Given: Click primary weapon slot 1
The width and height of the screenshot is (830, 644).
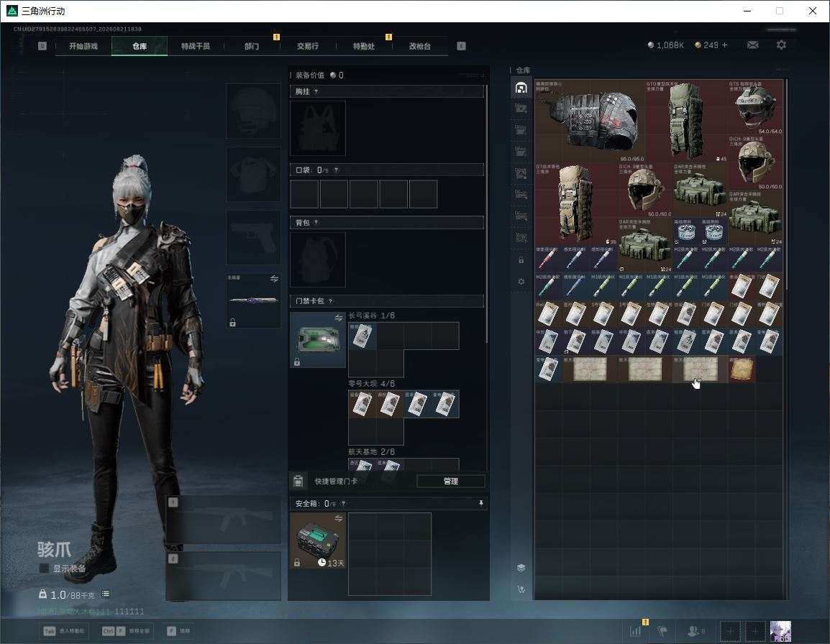Looking at the screenshot, I should point(224,520).
